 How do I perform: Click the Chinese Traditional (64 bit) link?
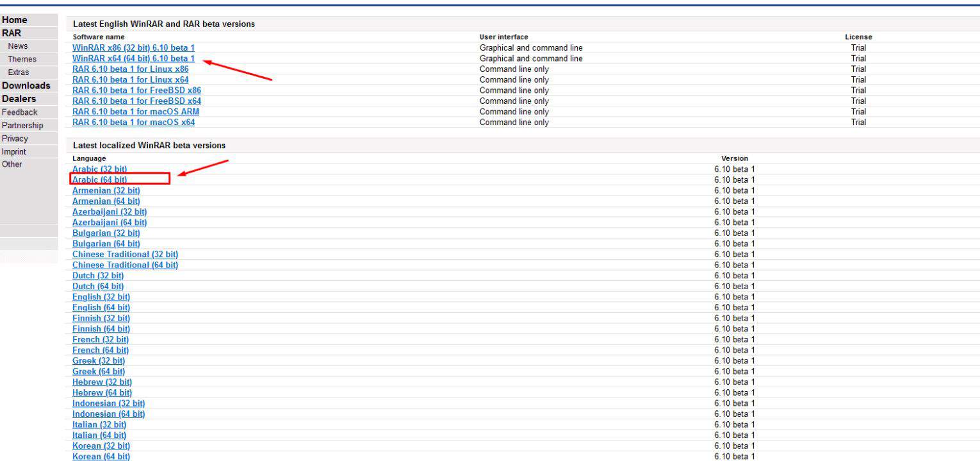point(125,265)
